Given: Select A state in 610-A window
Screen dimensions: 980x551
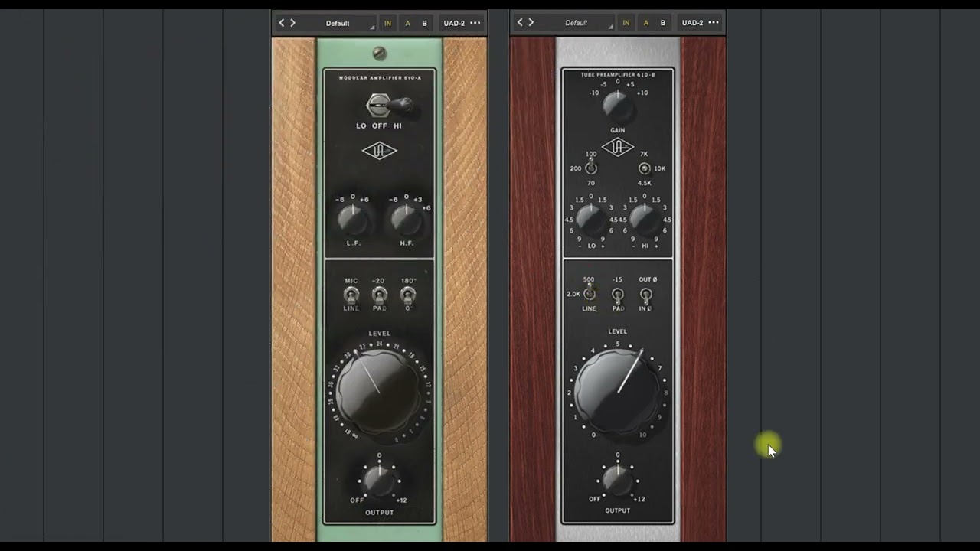Looking at the screenshot, I should coord(407,23).
